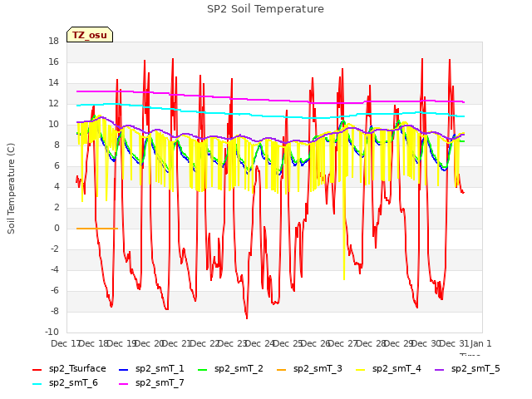
Task: Click the Jan 1 x-axis tick label
Action: click(480, 343)
